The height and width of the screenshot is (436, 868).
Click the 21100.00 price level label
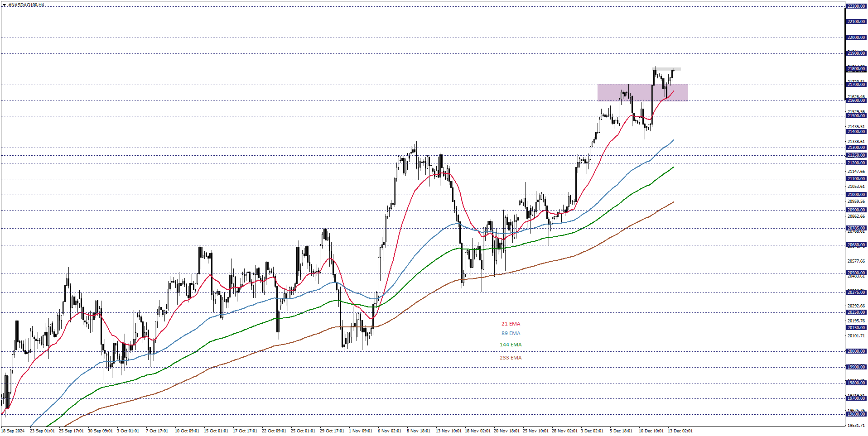coord(856,179)
